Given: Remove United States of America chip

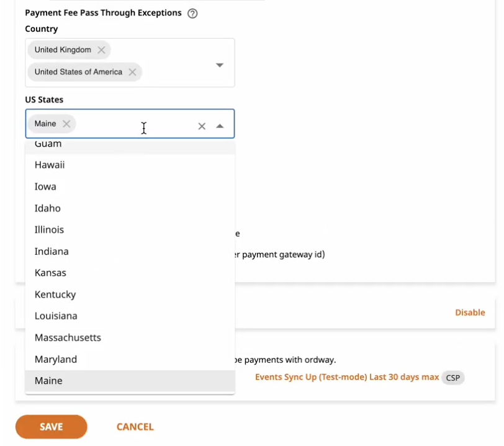Looking at the screenshot, I should point(132,72).
